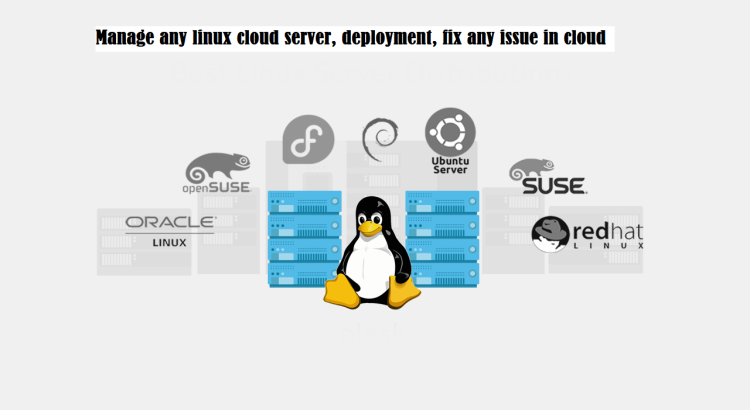This screenshot has height=410, width=750.
Task: Click the 'openSUSE' wordmark text
Action: pos(217,188)
